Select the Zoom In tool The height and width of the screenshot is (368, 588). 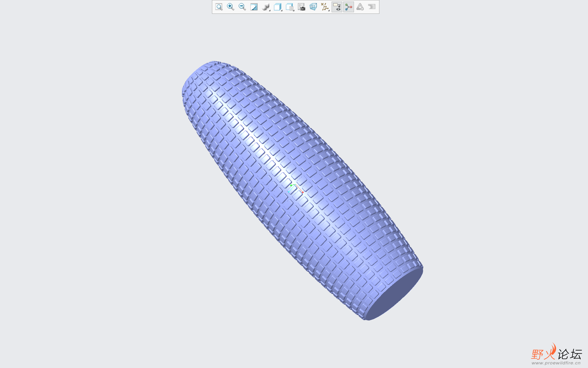[x=230, y=7]
